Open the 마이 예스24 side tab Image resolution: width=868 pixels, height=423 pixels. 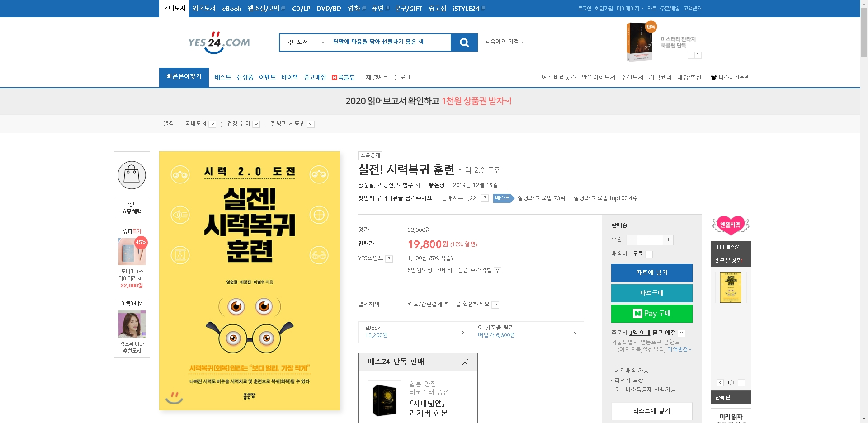click(x=731, y=247)
